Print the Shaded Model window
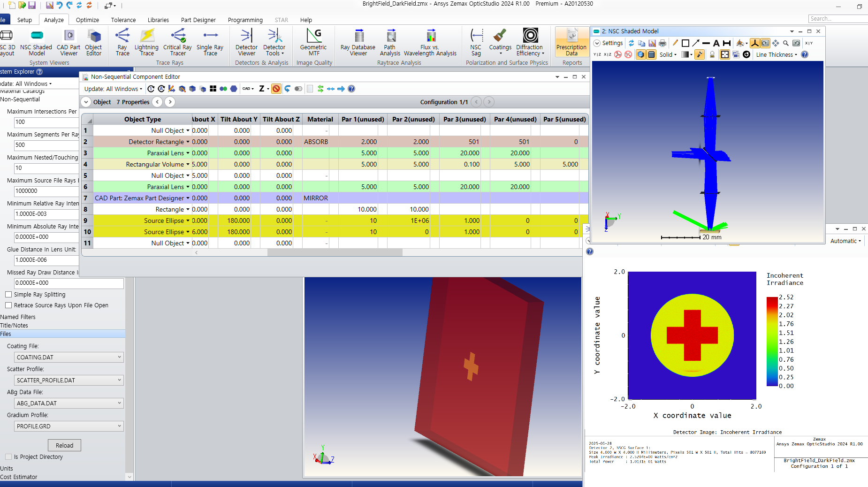Screen dimensions: 868x487 [x=662, y=43]
